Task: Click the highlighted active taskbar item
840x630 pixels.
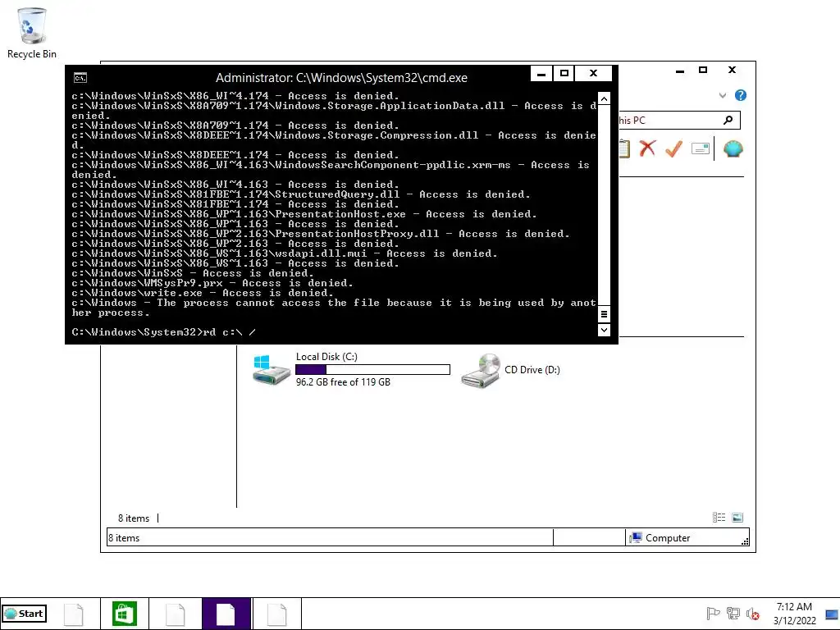Action: (x=226, y=614)
